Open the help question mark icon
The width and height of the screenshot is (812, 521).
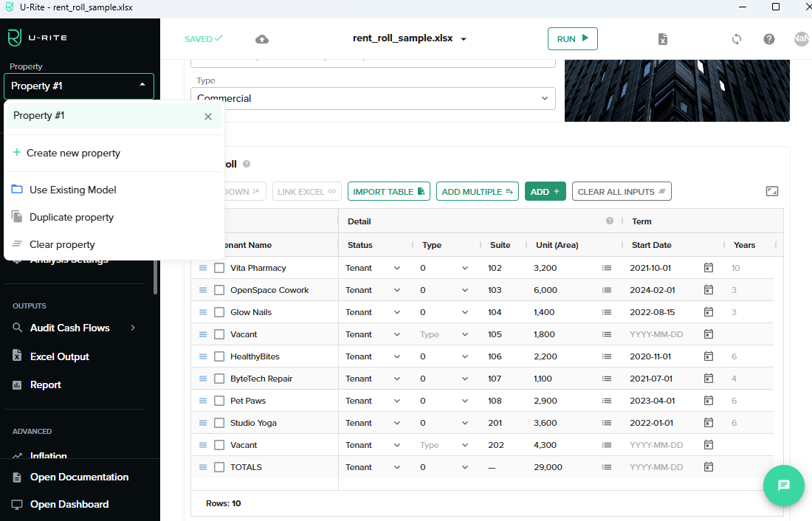(x=769, y=39)
